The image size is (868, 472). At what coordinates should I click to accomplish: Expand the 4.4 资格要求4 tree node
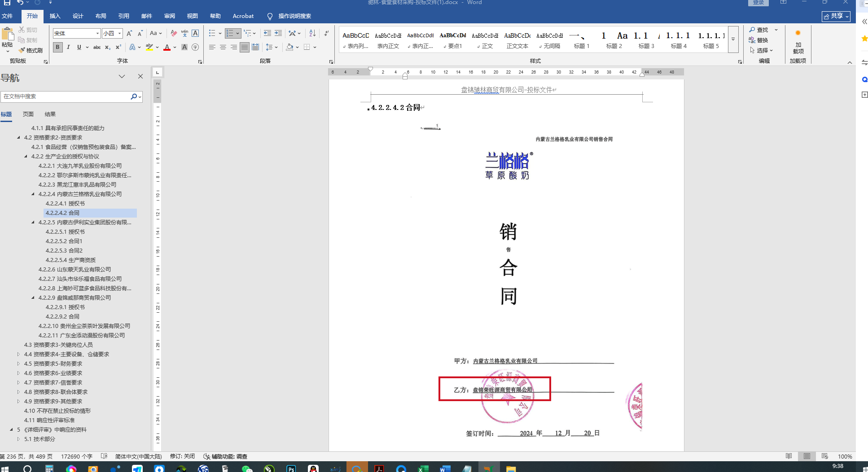coord(19,354)
